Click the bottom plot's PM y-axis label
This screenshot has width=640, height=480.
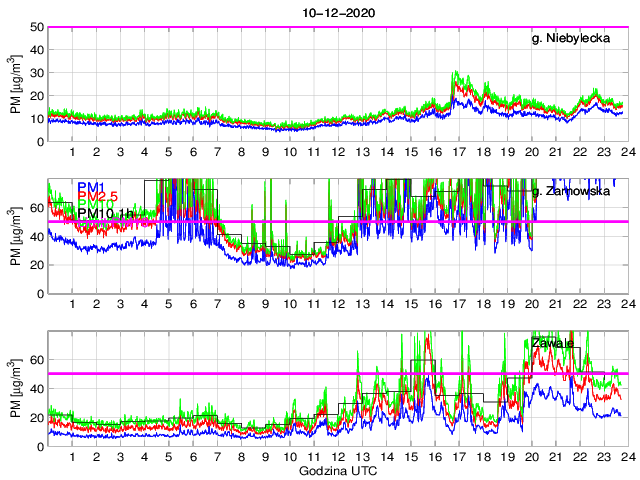tap(14, 388)
